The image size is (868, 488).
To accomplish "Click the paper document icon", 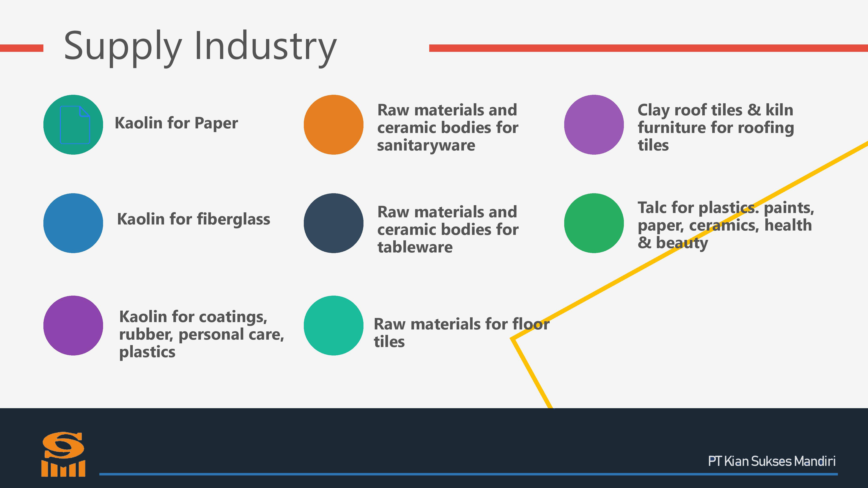I will 75,125.
